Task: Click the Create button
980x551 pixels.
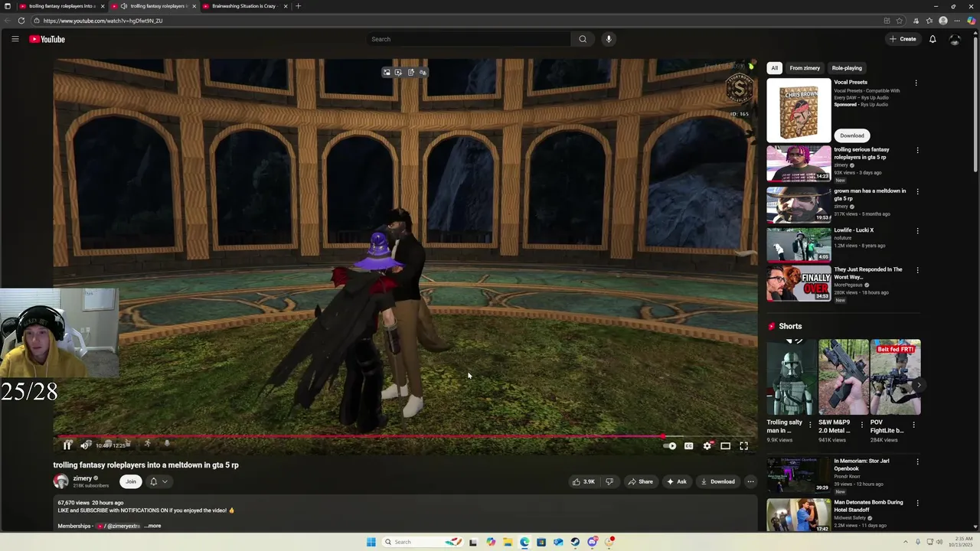Action: (x=903, y=39)
